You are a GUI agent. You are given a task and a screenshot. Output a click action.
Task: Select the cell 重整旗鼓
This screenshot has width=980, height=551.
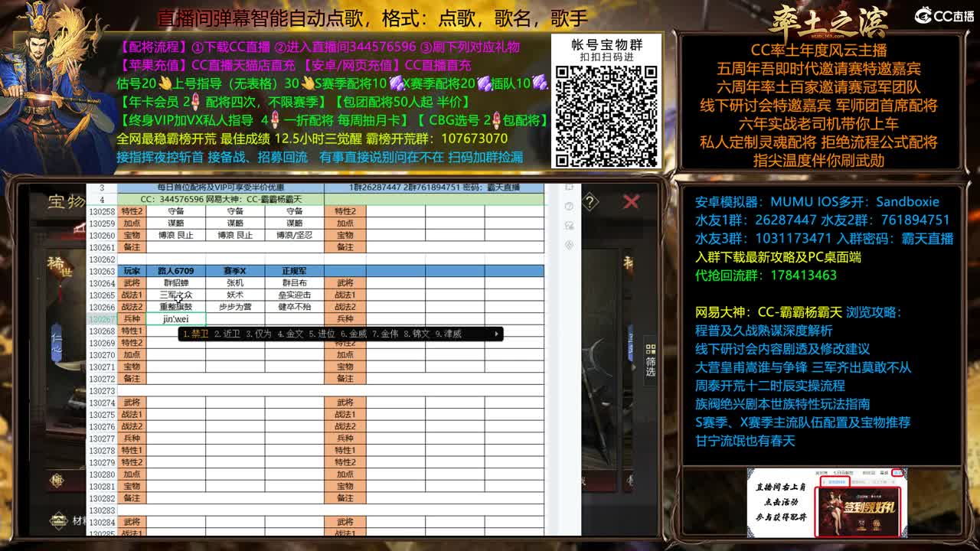point(175,307)
